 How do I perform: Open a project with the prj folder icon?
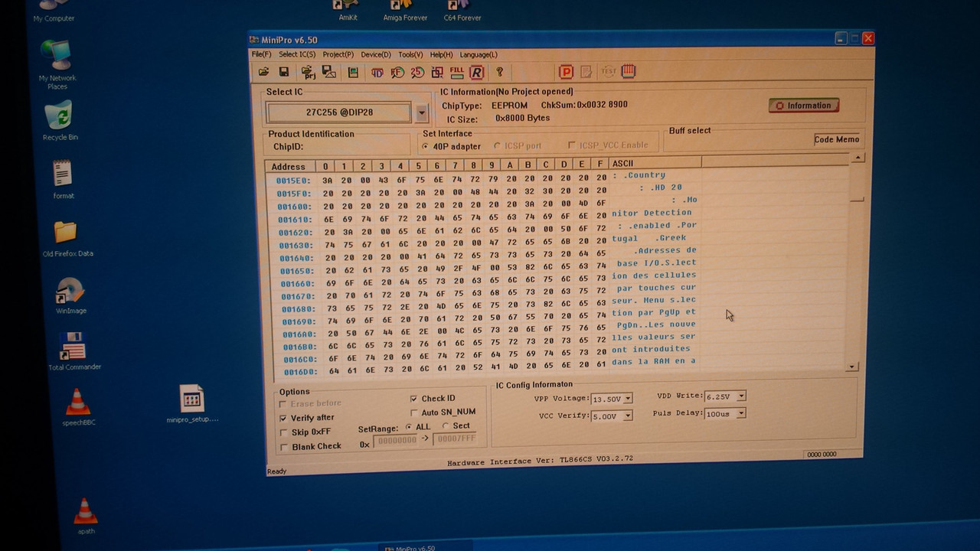point(309,72)
